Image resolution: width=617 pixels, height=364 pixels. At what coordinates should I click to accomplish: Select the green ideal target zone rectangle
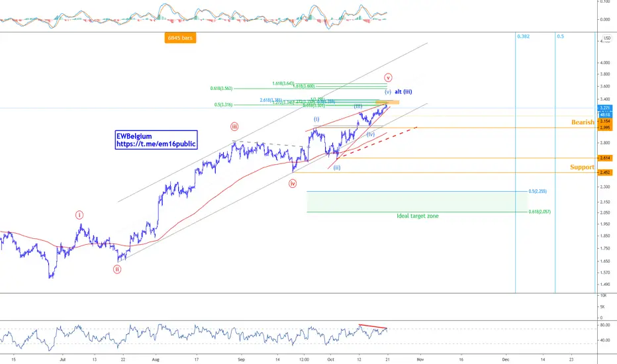coord(417,202)
